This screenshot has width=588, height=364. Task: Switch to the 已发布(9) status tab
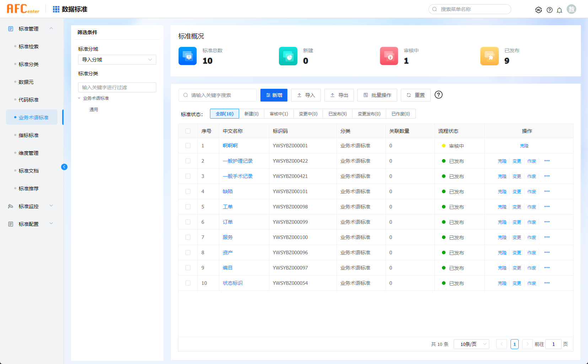tap(338, 114)
